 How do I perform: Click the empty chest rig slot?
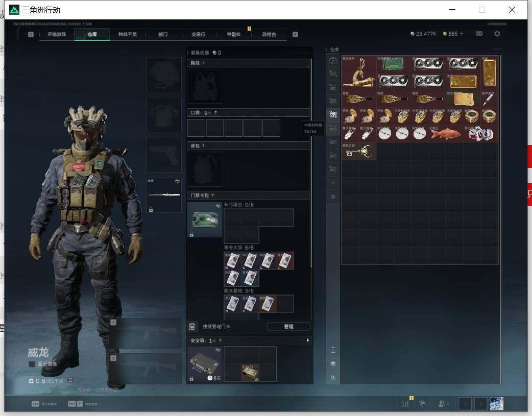coord(205,86)
